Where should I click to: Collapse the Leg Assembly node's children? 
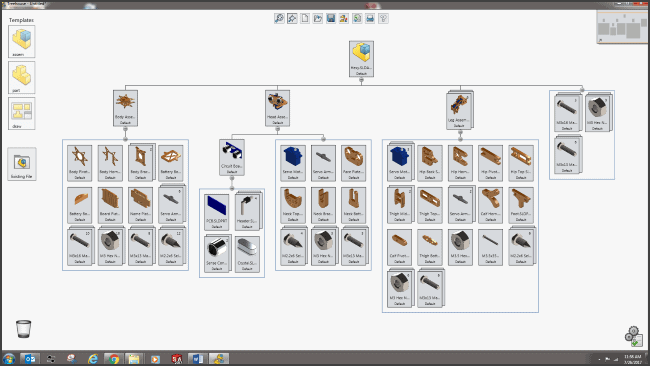[x=460, y=132]
